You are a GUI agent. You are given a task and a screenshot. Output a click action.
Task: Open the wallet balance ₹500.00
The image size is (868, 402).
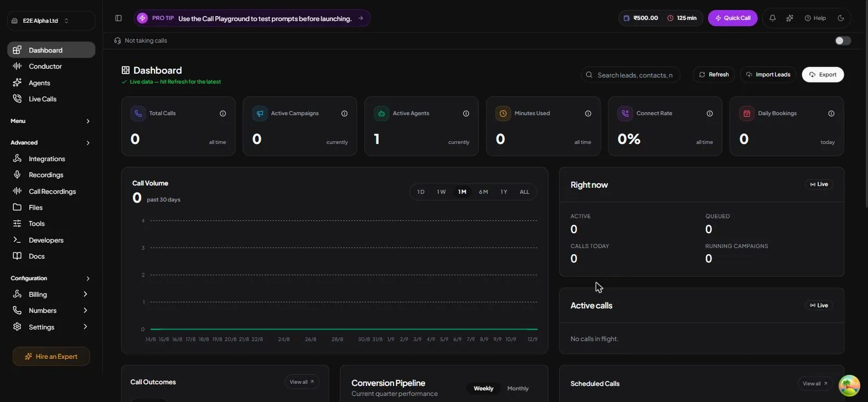coord(640,18)
